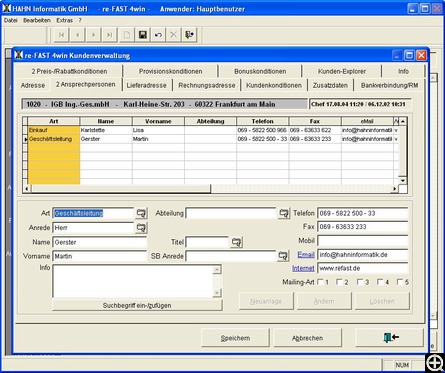445x373 pixels.
Task: Click into the Name field containing Gerster
Action: (99, 242)
